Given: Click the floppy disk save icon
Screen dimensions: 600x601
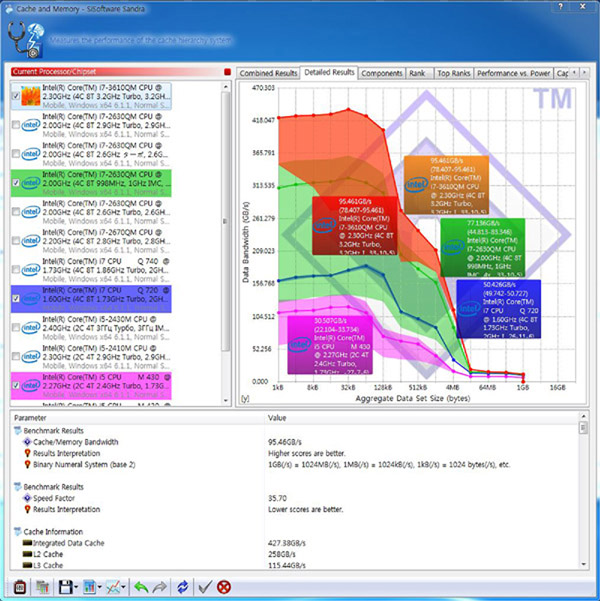Looking at the screenshot, I should tap(66, 587).
